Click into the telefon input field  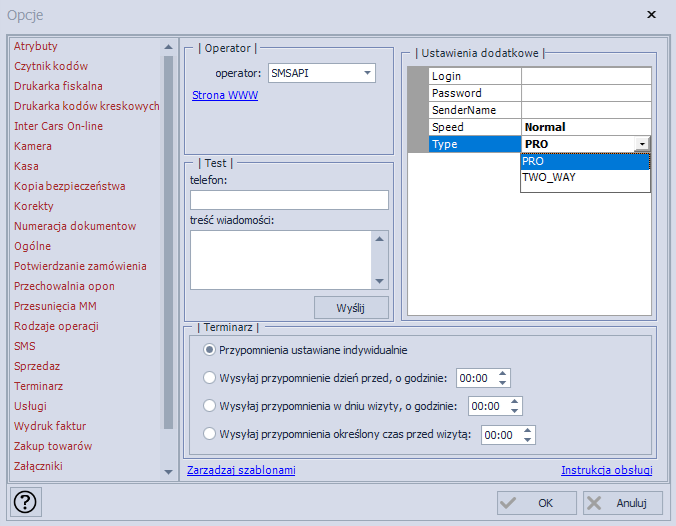point(289,200)
